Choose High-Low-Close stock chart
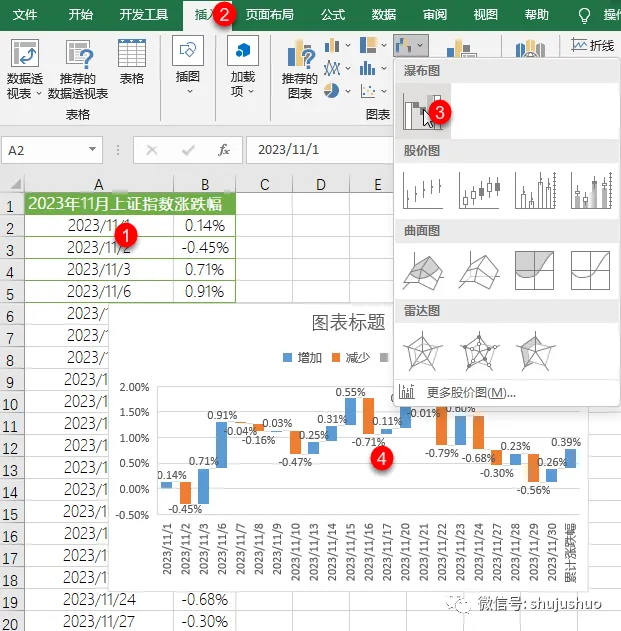This screenshot has width=621, height=631. click(x=423, y=190)
